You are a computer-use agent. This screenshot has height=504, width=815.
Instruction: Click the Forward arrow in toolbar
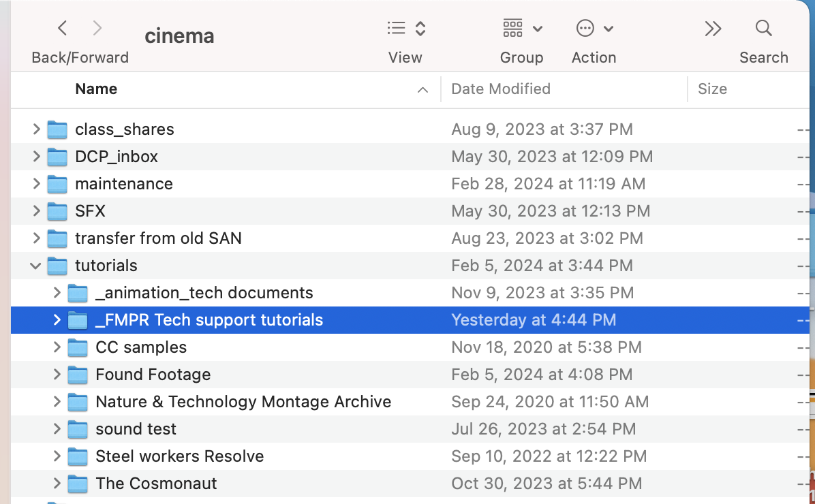tap(97, 29)
